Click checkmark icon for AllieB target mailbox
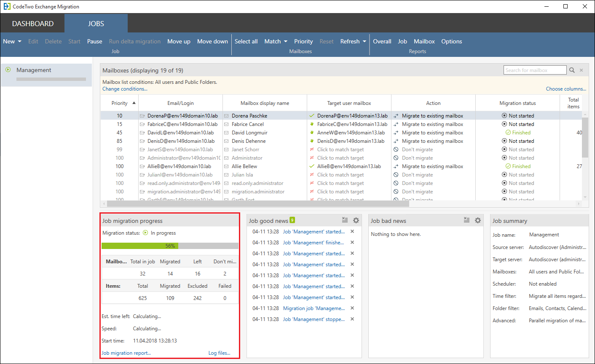 [312, 166]
